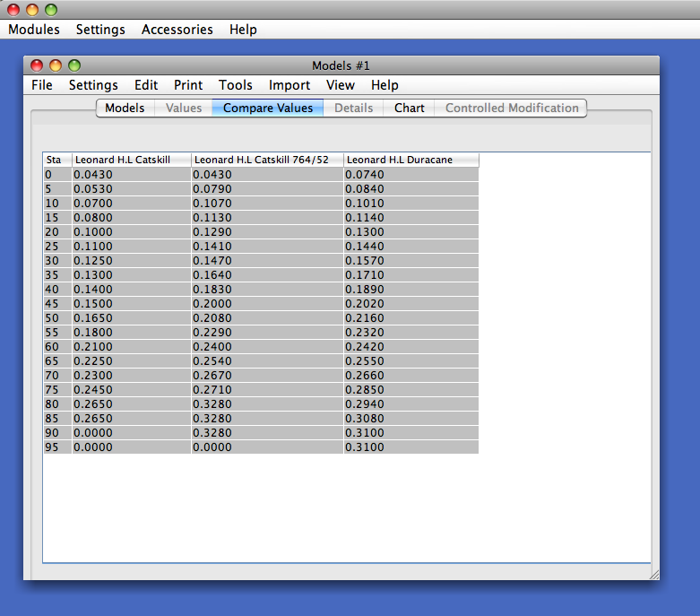Select Catskill value 0.1250
This screenshot has height=616, width=700.
[x=132, y=260]
